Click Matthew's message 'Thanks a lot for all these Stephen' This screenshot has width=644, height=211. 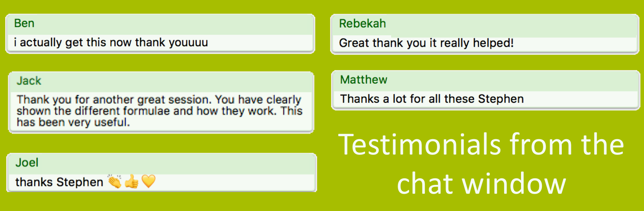pos(432,99)
